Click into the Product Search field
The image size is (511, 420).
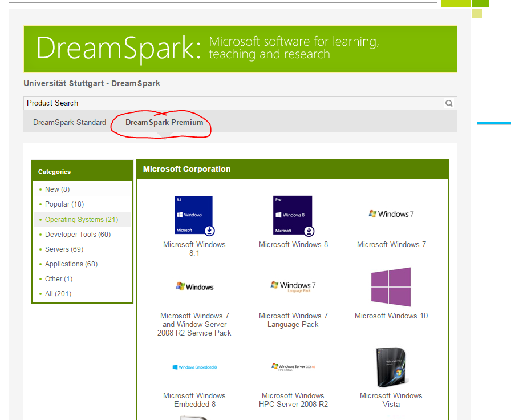[233, 103]
